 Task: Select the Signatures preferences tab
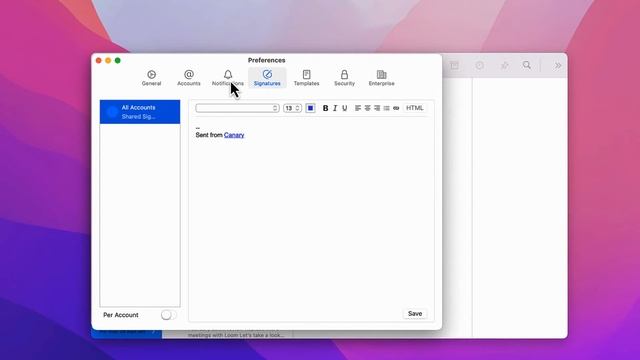tap(267, 78)
